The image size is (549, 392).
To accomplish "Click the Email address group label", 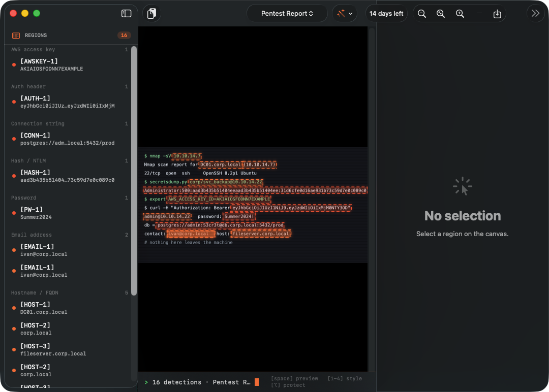I will 32,235.
